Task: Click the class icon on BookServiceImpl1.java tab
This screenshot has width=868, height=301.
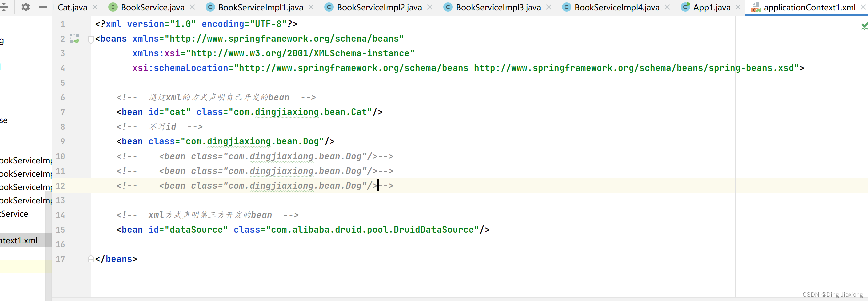Action: coord(210,7)
